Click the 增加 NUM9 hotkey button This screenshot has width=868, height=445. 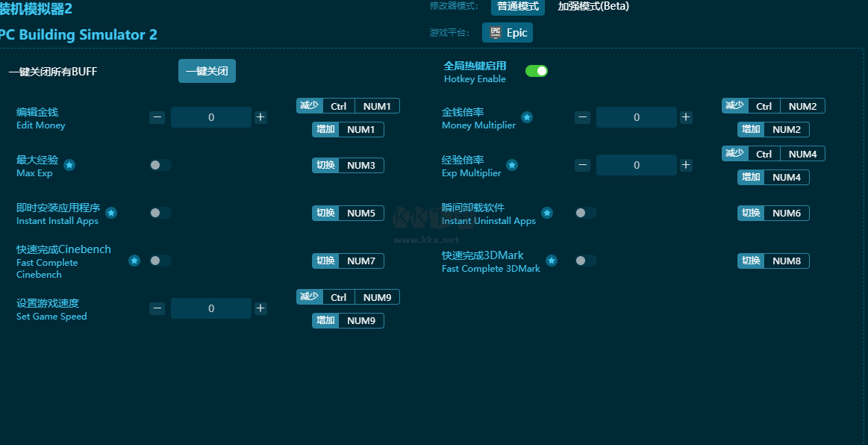point(349,320)
